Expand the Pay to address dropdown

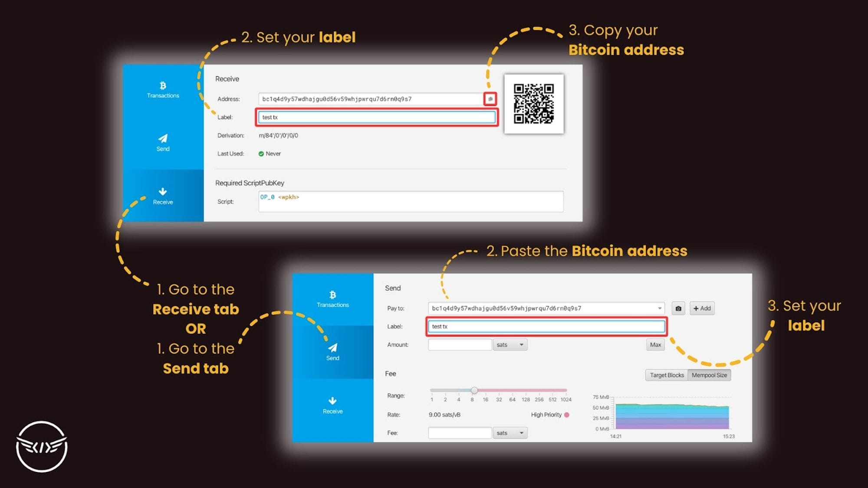[x=660, y=308]
